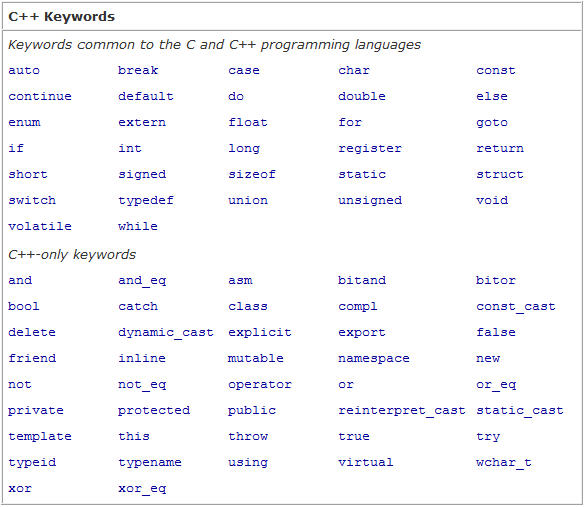Select the typedef keyword link

pyautogui.click(x=146, y=201)
